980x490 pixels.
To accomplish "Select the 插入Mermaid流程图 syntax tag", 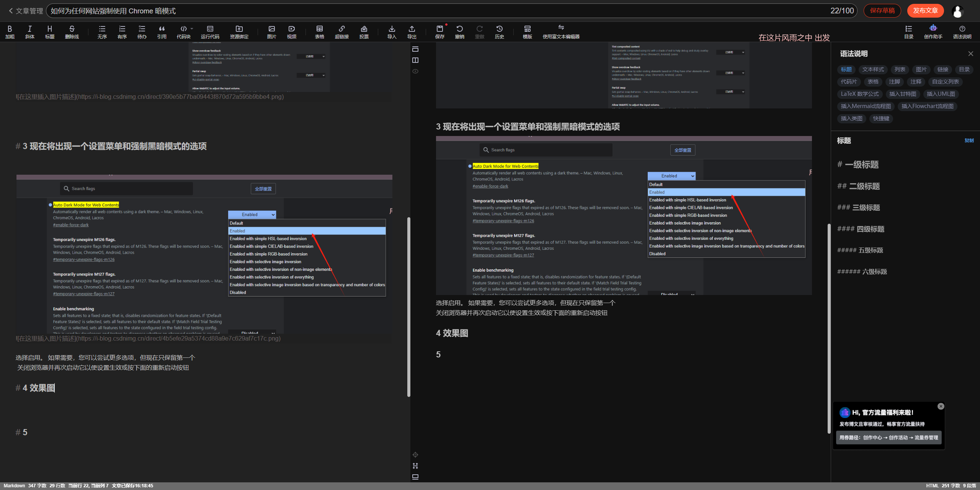I will (x=866, y=106).
